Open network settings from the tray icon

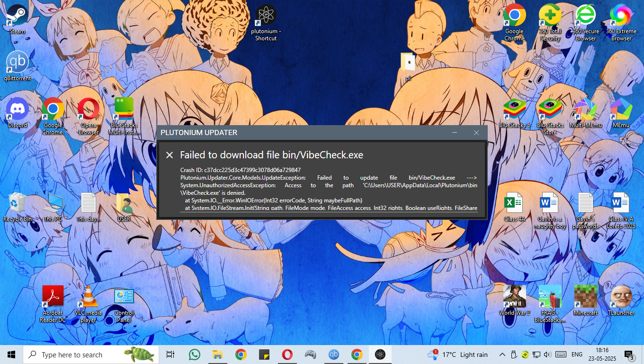pyautogui.click(x=537, y=355)
